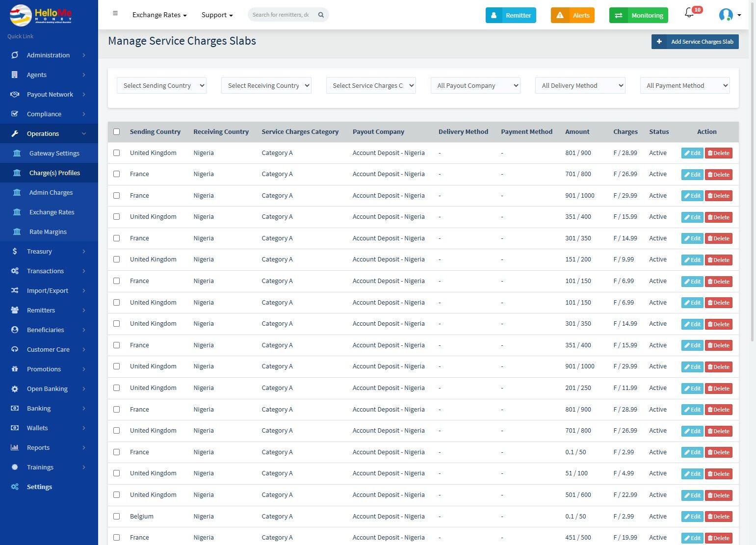Screen dimensions: 756x545
Task: Click the 451 / 500 amount cell
Action: click(578, 537)
